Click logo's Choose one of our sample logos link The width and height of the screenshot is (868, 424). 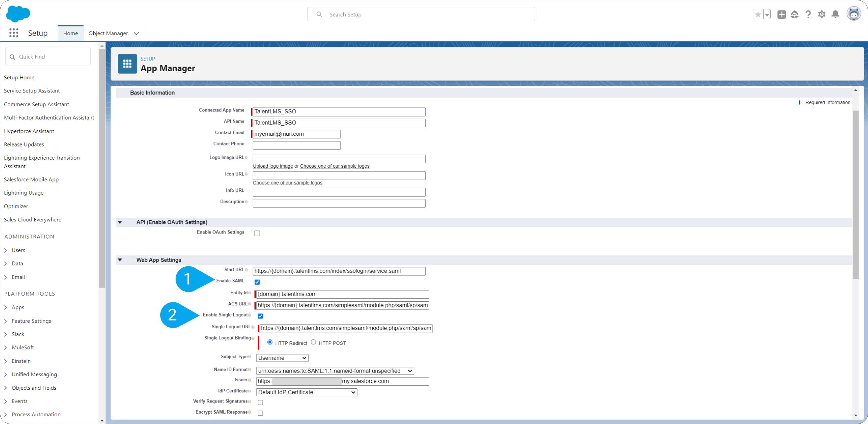(334, 166)
